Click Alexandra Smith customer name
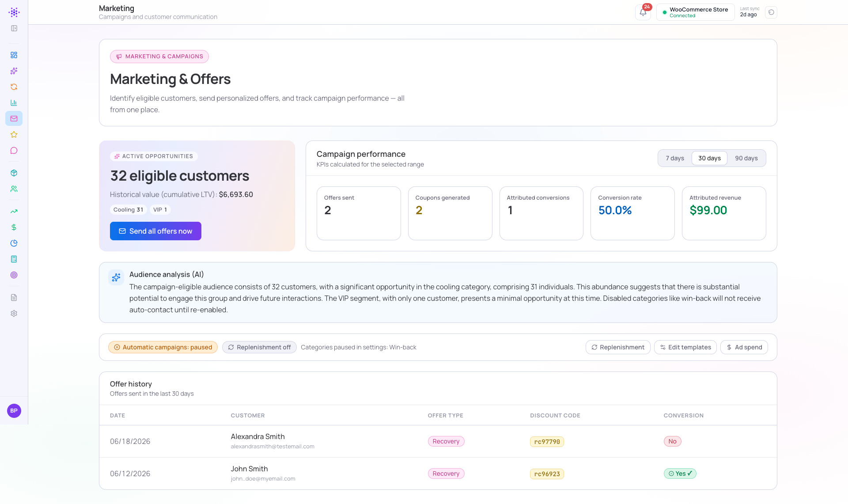This screenshot has width=848, height=504. pos(257,436)
